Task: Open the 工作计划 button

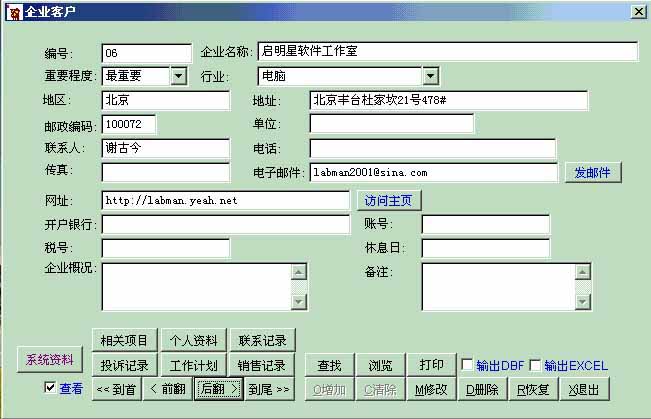Action: [x=193, y=365]
